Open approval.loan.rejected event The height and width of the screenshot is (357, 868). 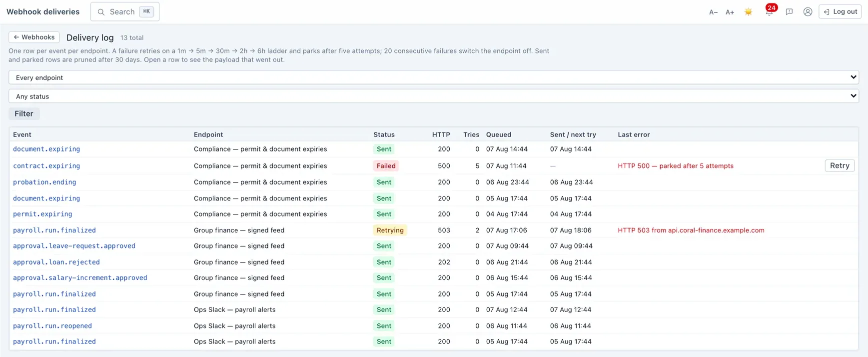[x=56, y=262]
